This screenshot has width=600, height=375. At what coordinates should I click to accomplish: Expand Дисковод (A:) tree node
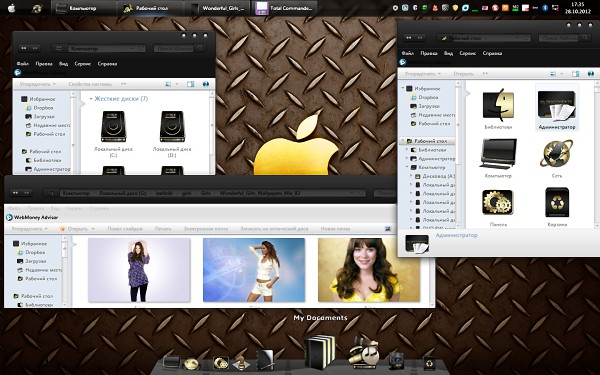tap(411, 176)
